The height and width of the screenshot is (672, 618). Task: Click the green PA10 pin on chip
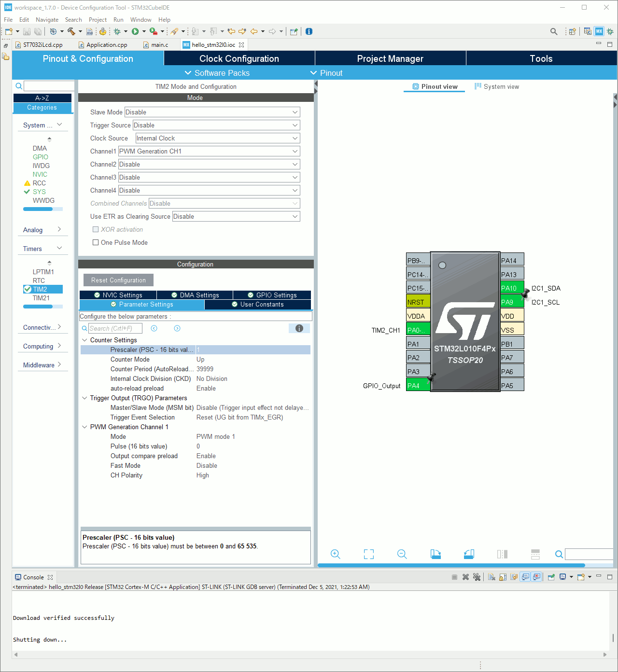pyautogui.click(x=512, y=288)
